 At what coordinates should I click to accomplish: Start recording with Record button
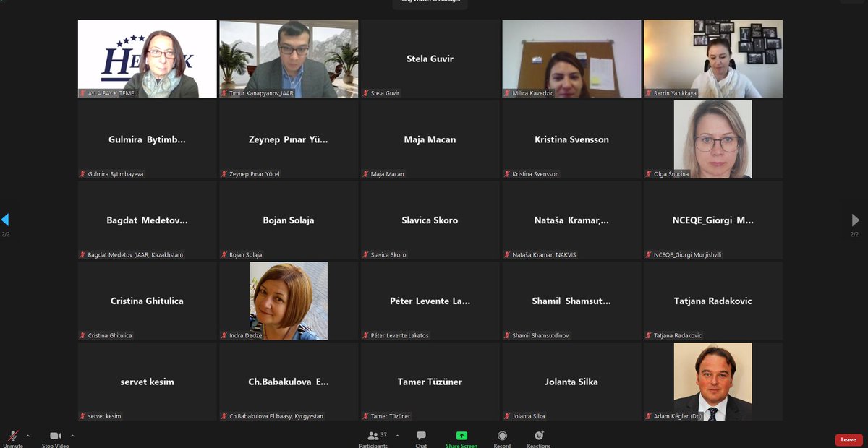pyautogui.click(x=502, y=439)
